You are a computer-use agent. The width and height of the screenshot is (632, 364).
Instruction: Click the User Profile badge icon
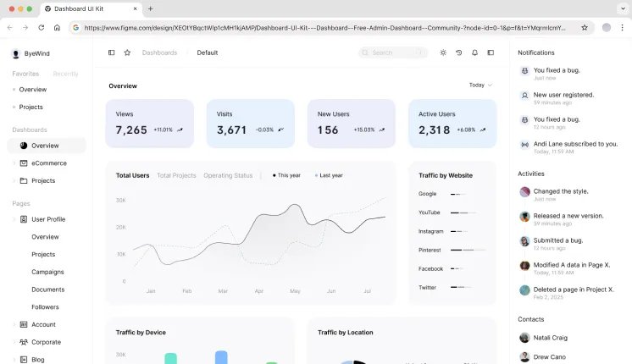coord(24,219)
